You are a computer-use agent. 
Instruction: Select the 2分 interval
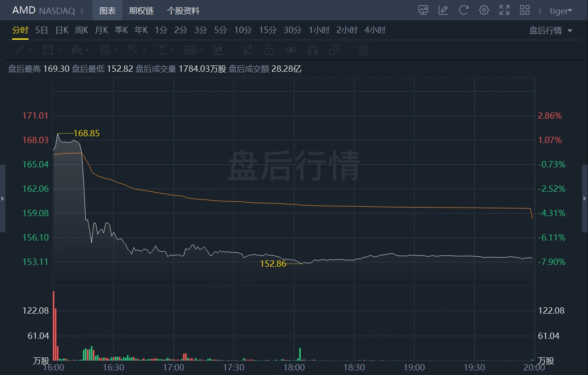click(181, 30)
